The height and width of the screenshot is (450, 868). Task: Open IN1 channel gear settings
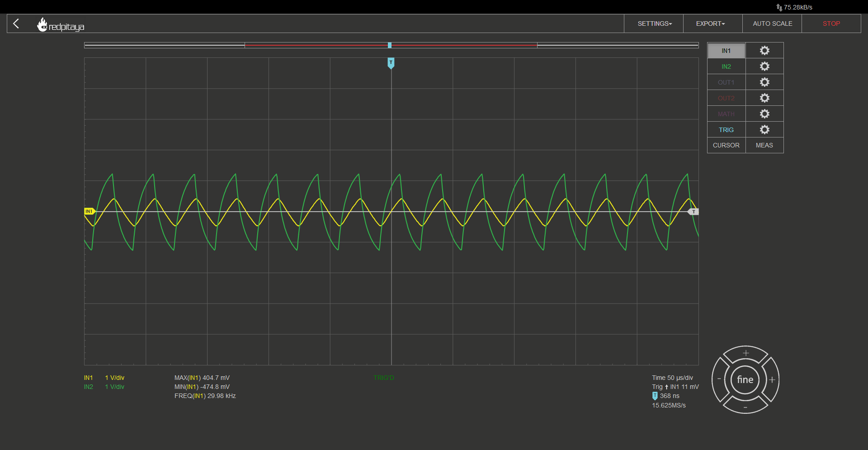click(764, 51)
